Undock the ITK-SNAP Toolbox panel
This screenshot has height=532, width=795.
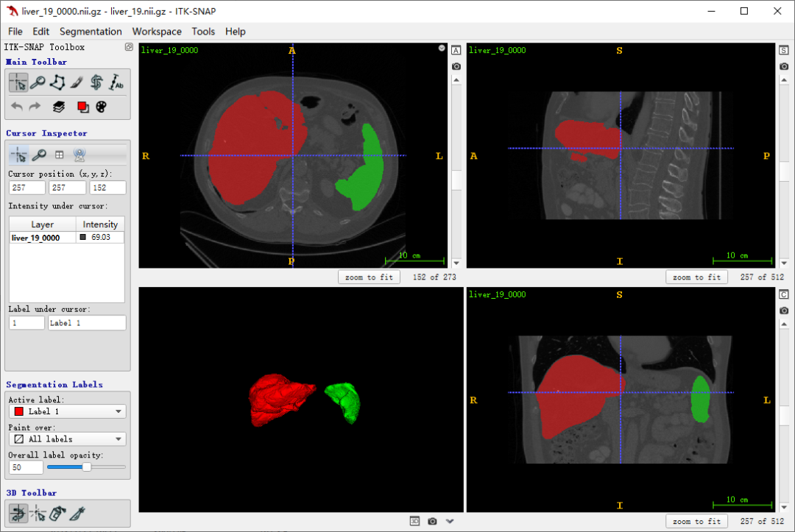click(129, 47)
